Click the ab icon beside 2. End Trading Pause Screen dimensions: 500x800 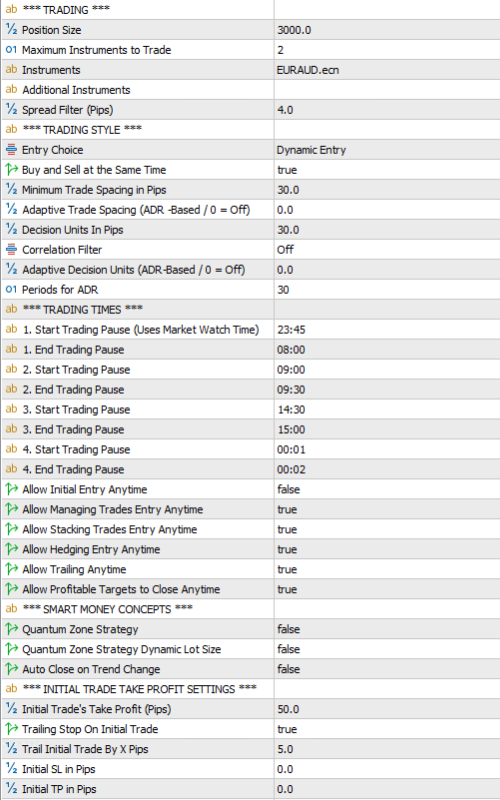tap(11, 389)
